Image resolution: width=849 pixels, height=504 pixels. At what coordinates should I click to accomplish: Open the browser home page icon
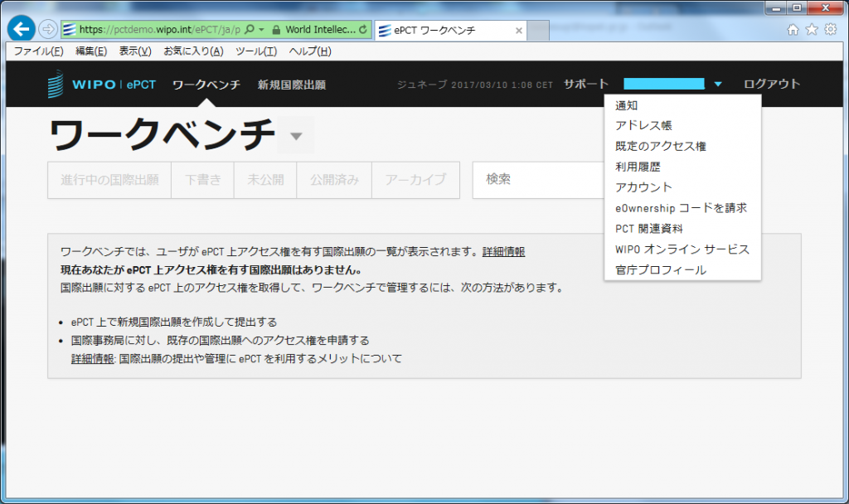point(792,28)
